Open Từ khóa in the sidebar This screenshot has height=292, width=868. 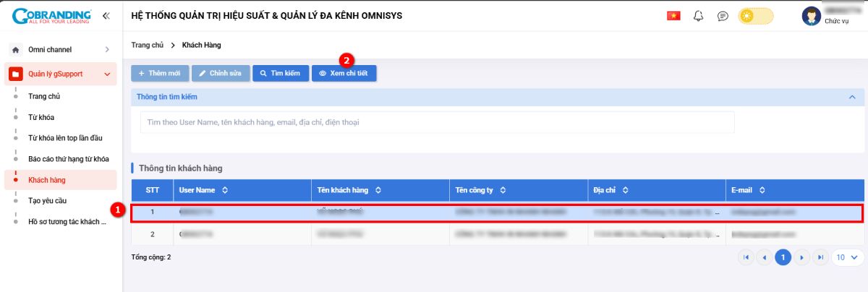pos(41,117)
